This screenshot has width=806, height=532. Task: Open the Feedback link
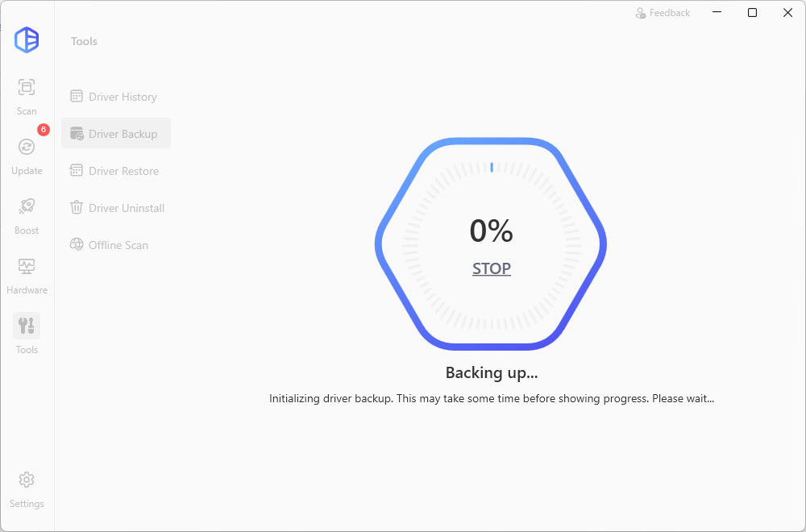click(663, 13)
